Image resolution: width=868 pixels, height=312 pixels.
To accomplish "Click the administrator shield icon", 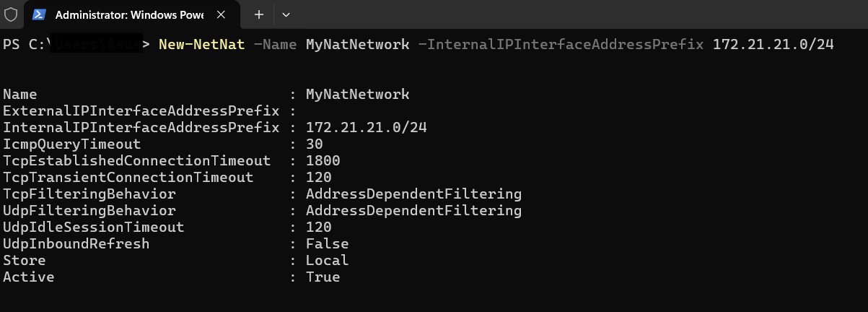I will click(11, 14).
